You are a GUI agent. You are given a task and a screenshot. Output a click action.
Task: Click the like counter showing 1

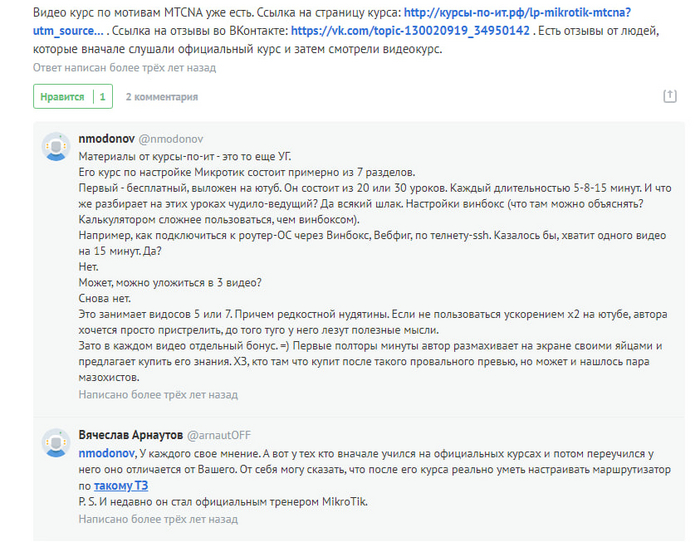101,97
